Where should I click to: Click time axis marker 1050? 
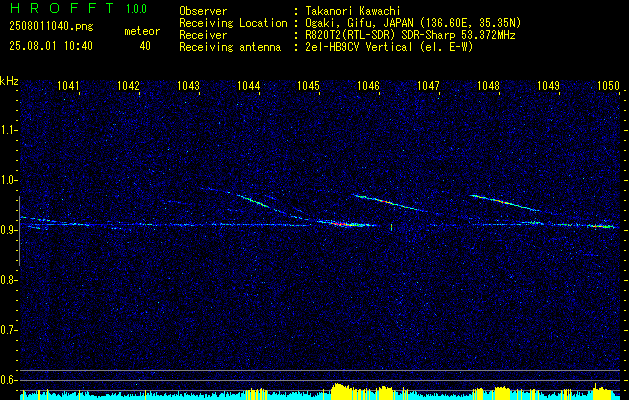(x=609, y=86)
